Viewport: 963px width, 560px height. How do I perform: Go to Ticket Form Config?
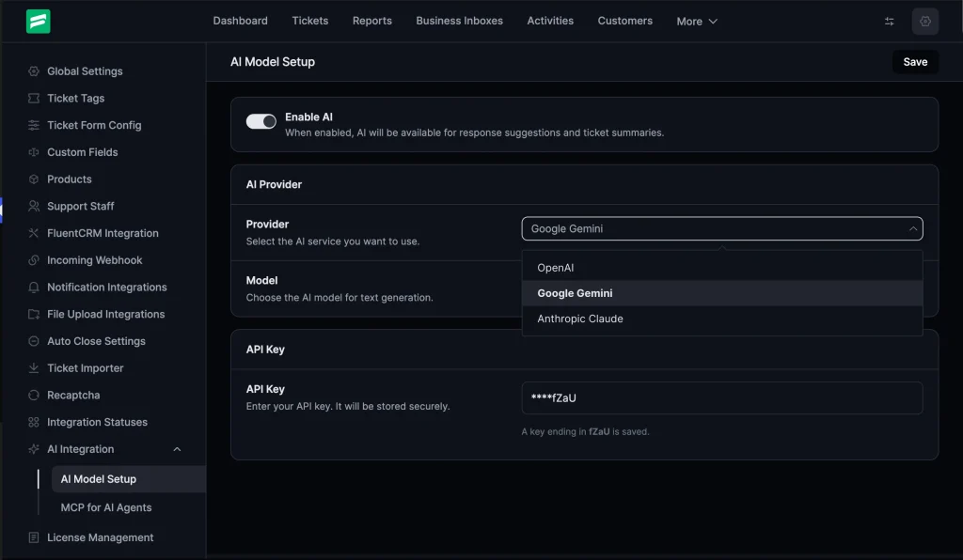click(94, 125)
